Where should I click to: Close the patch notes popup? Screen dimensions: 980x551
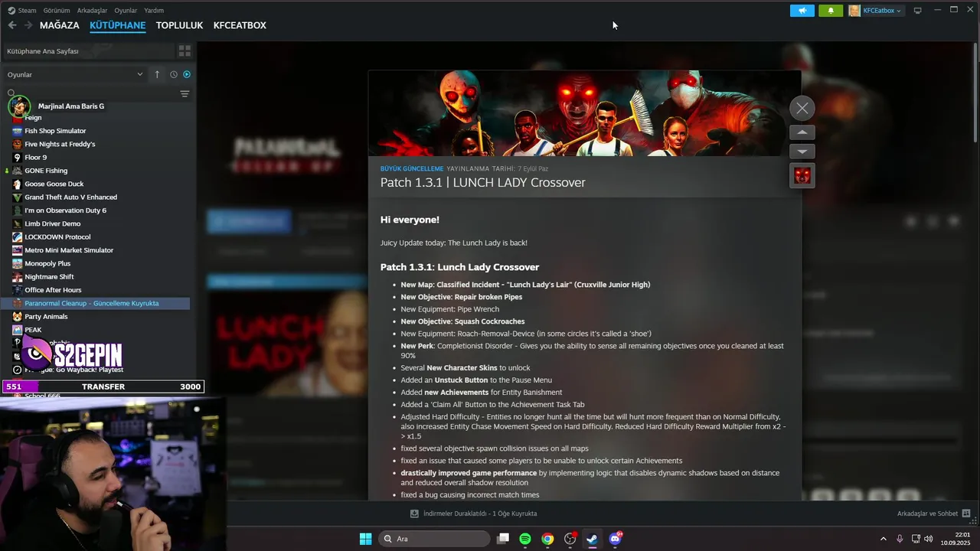point(802,108)
